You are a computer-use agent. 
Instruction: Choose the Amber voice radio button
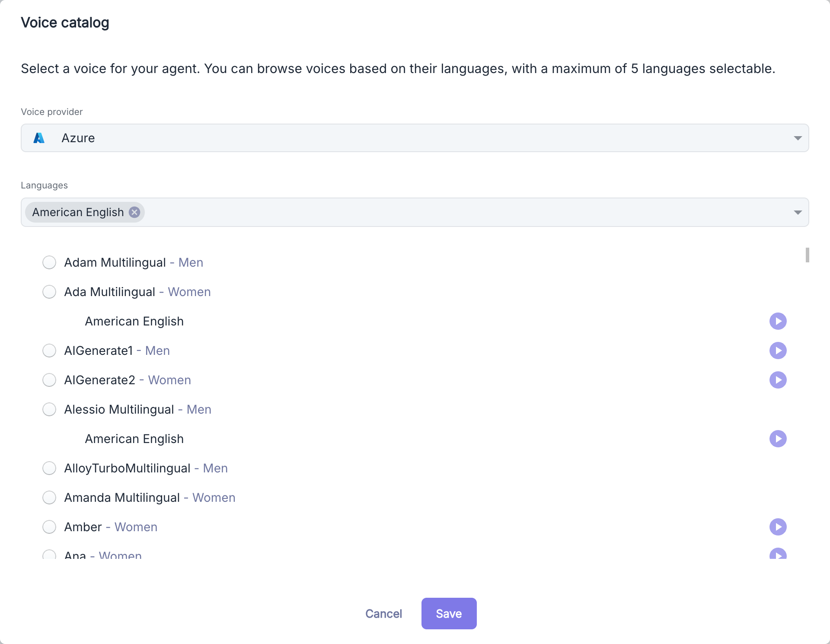click(49, 527)
